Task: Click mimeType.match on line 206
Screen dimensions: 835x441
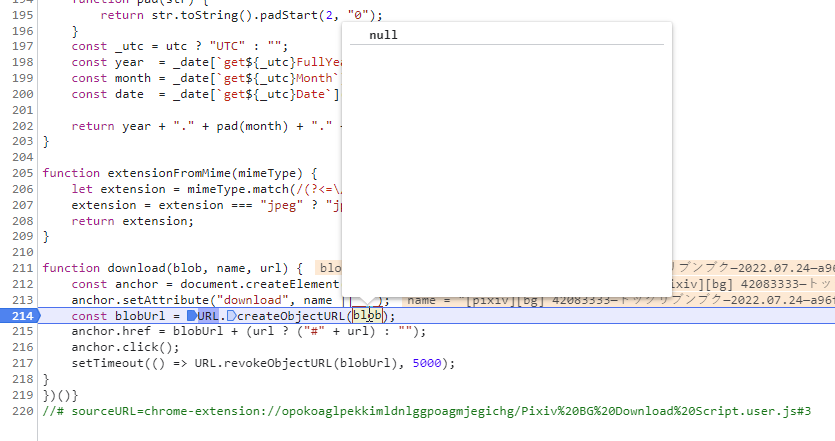Action: [238, 189]
